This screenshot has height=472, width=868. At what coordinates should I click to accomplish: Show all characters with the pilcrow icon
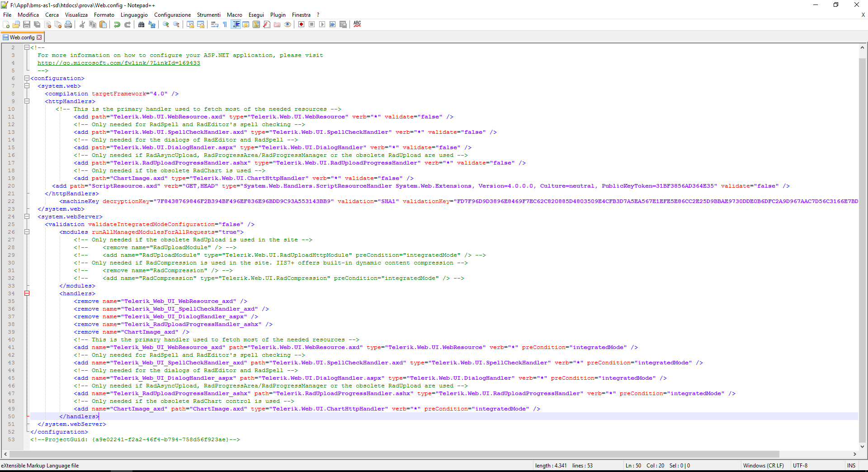coord(225,24)
